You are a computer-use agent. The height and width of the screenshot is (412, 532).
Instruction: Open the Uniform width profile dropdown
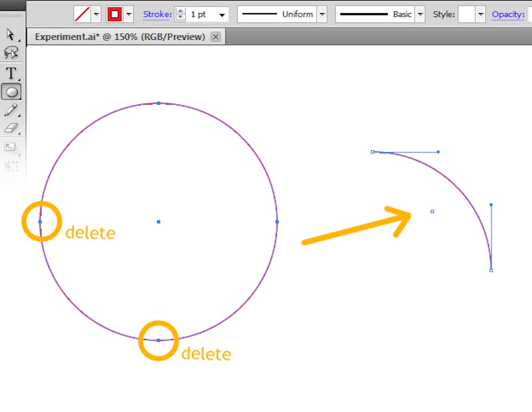click(322, 14)
